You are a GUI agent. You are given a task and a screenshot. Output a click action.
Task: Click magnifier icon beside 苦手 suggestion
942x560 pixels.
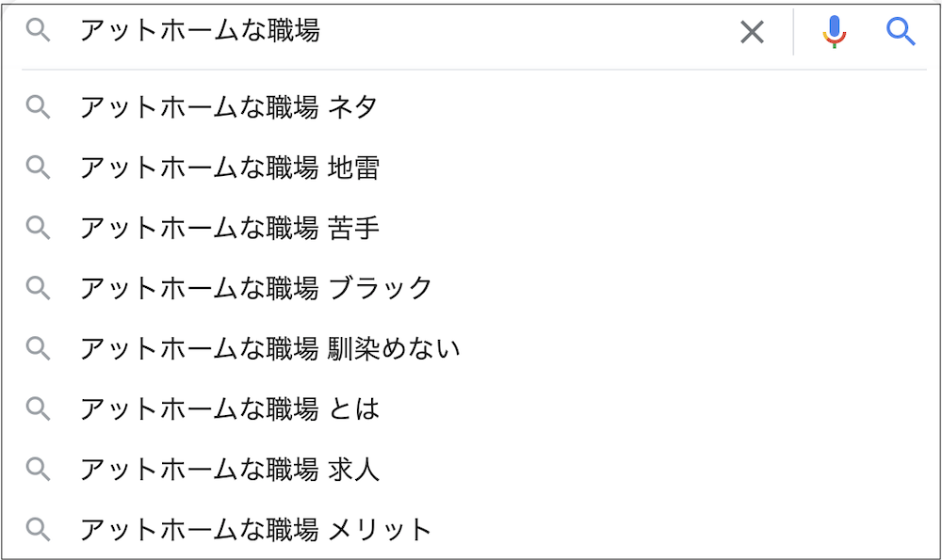point(38,228)
